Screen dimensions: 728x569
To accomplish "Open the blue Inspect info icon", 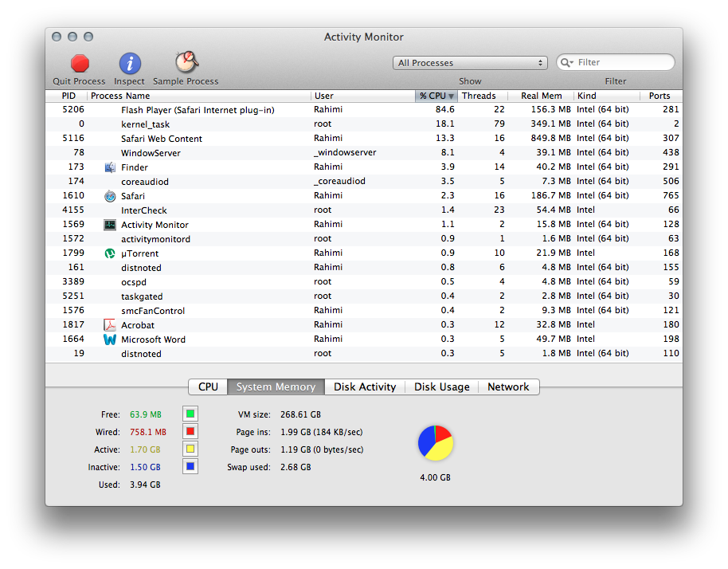I will point(130,63).
